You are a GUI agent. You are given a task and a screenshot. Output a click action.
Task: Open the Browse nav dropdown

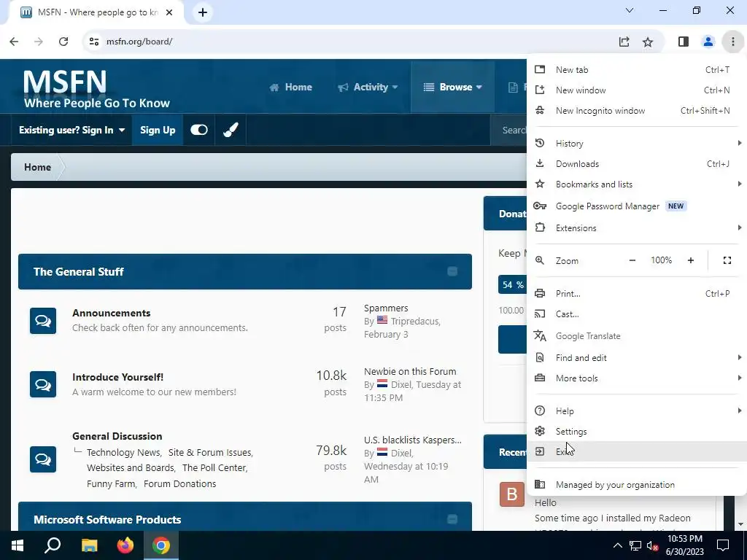pos(452,87)
